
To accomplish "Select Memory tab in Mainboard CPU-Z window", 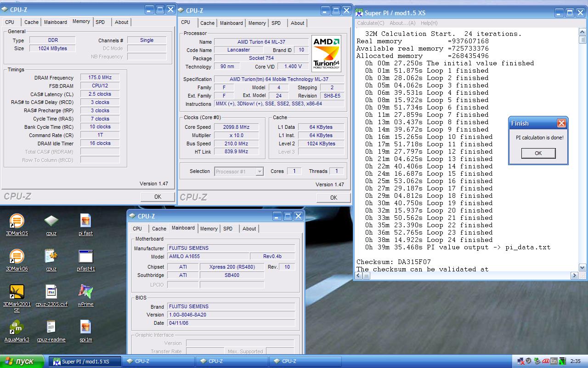I will (x=209, y=229).
